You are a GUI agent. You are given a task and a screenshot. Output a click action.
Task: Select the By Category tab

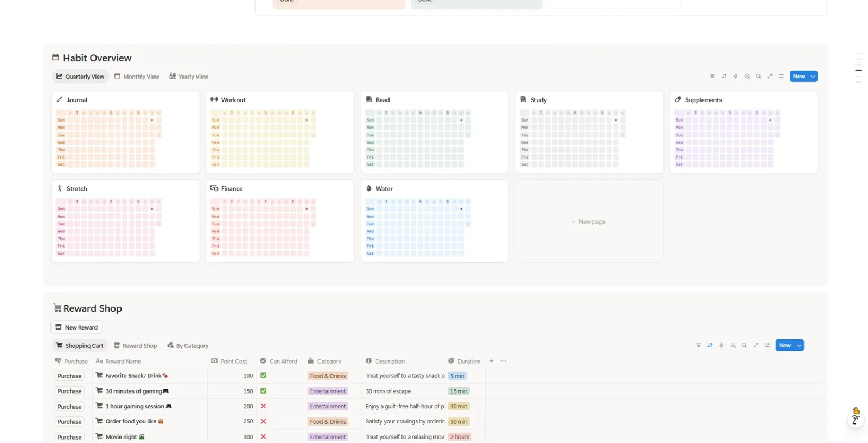click(x=188, y=346)
